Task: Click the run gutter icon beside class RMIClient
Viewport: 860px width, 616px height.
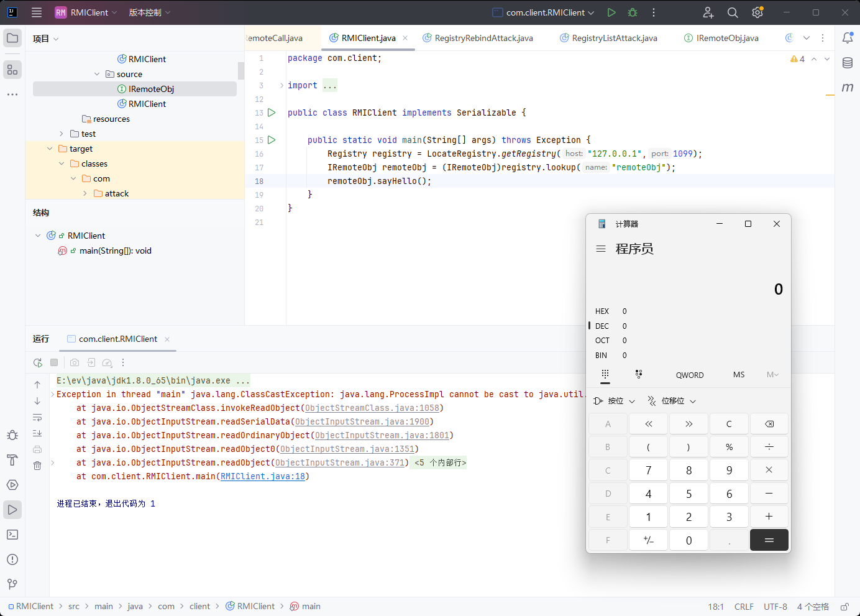Action: 272,113
